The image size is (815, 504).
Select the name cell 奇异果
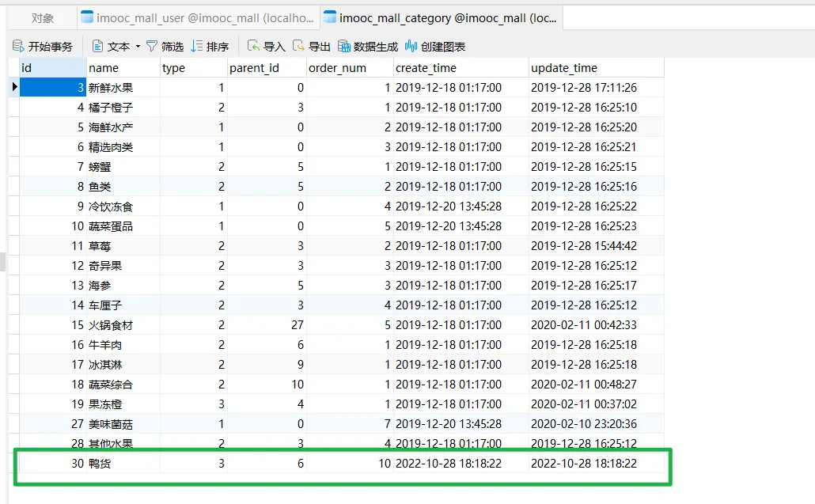point(123,266)
